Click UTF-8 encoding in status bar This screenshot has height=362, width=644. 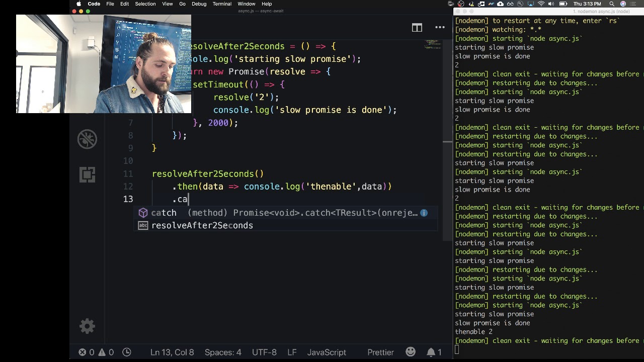click(x=264, y=352)
